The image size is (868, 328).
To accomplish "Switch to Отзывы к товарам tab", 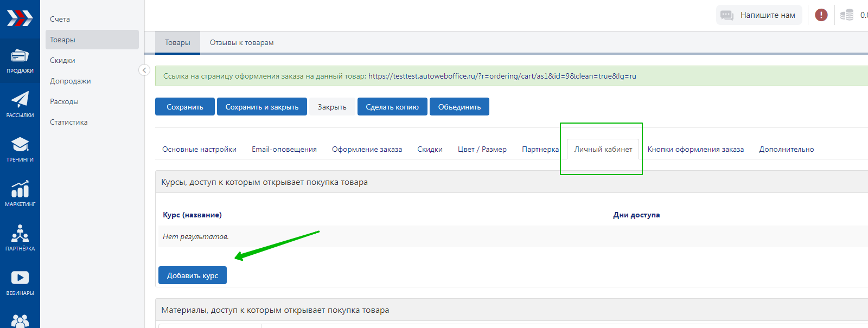I will click(x=241, y=43).
